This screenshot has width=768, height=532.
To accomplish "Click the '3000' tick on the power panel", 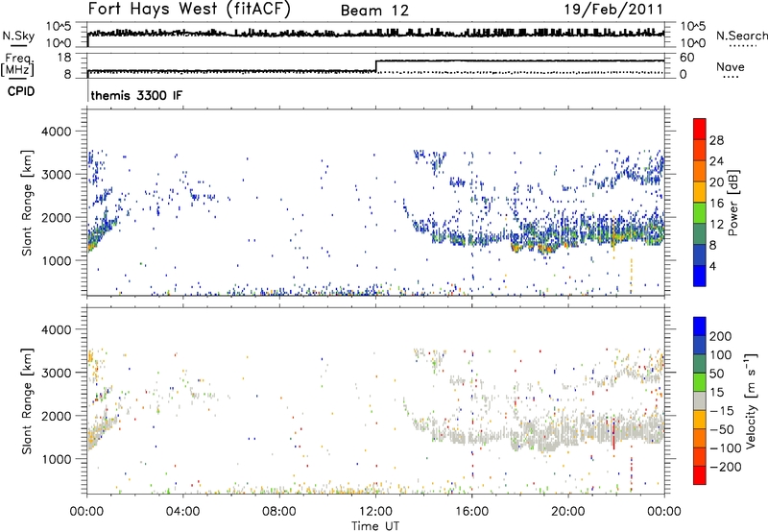I will pos(56,175).
